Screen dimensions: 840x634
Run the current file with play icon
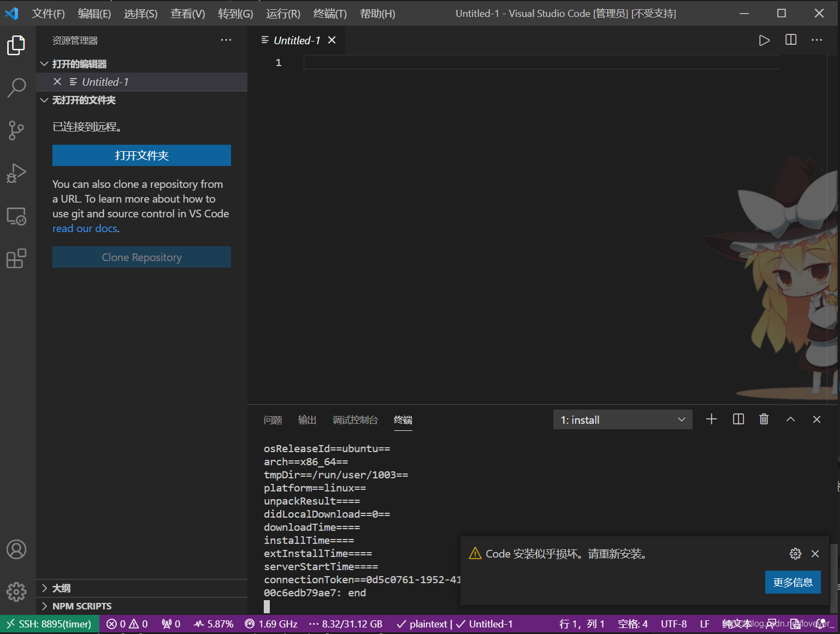tap(764, 40)
